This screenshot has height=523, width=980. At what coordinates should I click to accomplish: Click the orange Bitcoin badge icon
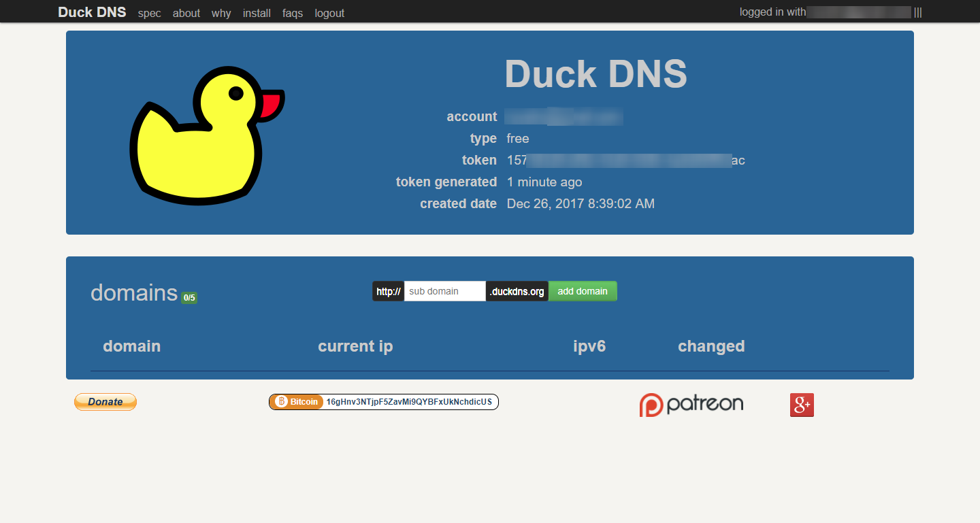296,402
